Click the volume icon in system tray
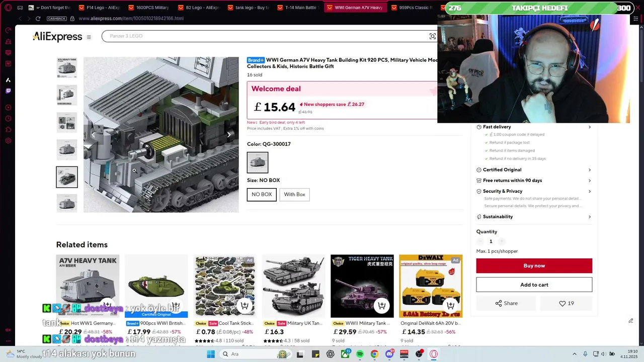 click(603, 354)
